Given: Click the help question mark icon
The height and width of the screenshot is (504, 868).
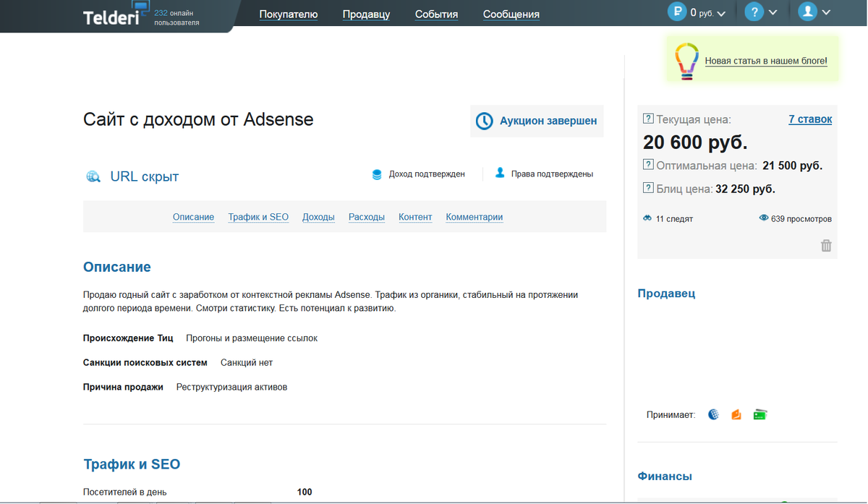Looking at the screenshot, I should pyautogui.click(x=754, y=12).
